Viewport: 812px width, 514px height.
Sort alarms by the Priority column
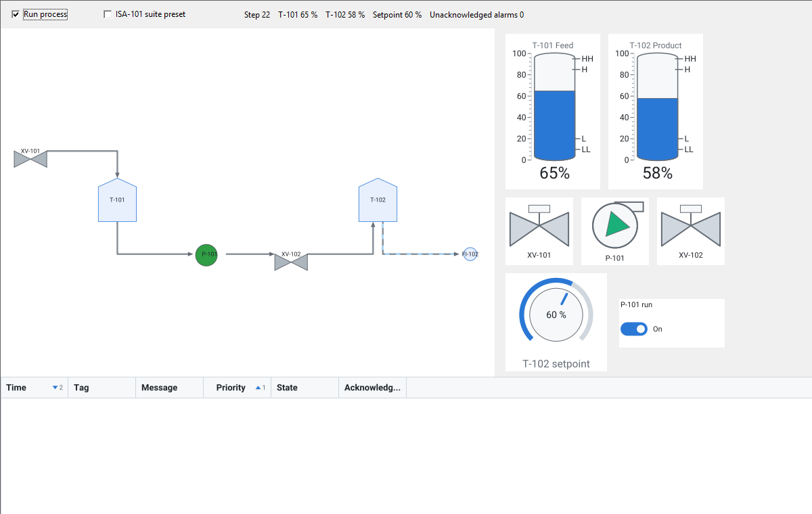pyautogui.click(x=238, y=388)
